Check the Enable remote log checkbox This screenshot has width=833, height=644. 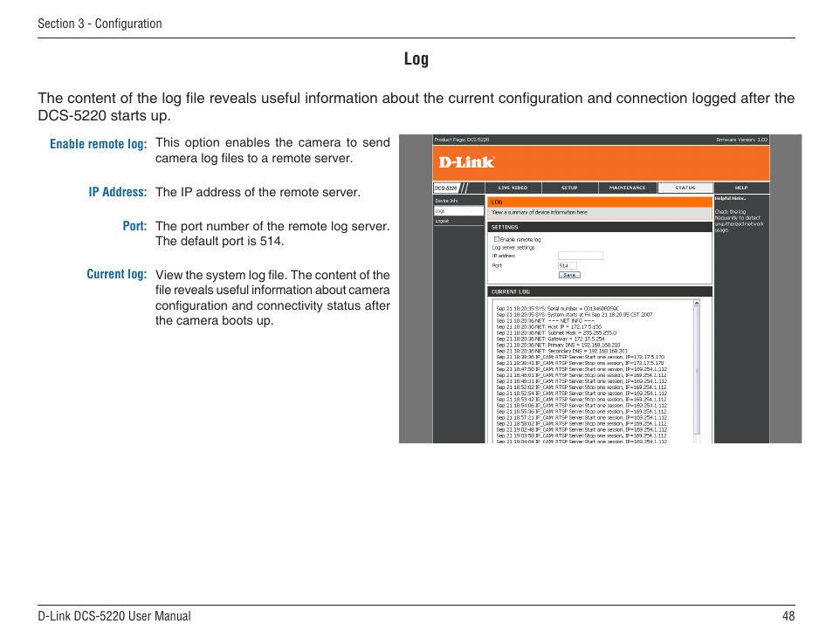497,239
